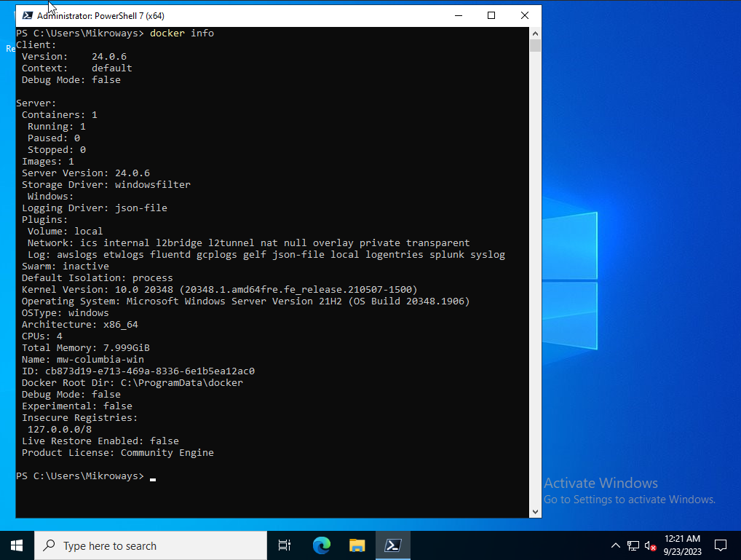Click the 'Running: 1' line

pos(57,127)
